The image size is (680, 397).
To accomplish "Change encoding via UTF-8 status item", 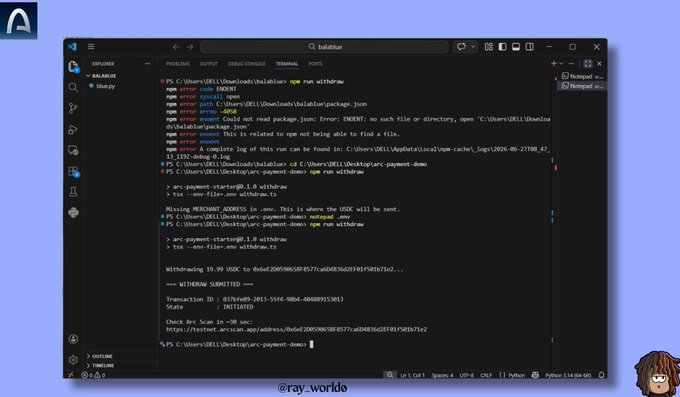I will click(467, 375).
